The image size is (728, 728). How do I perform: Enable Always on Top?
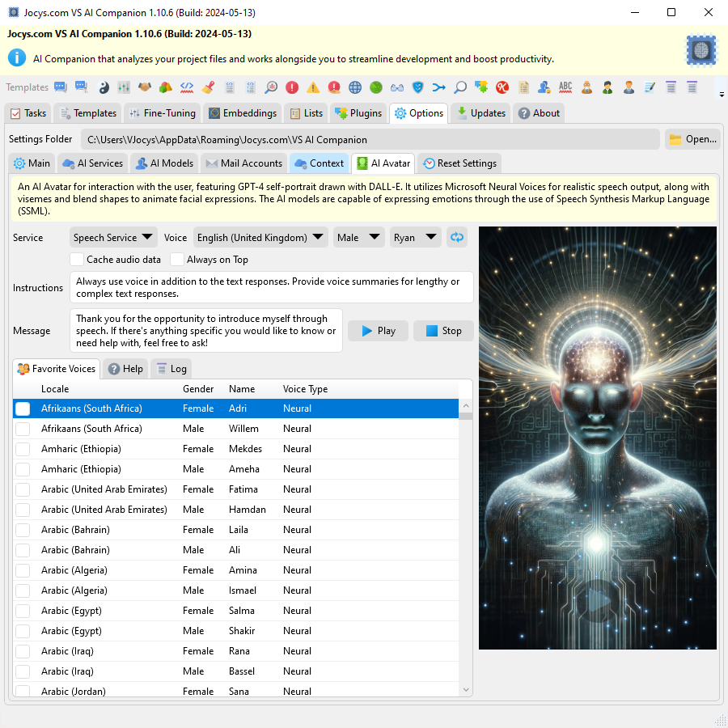(177, 260)
